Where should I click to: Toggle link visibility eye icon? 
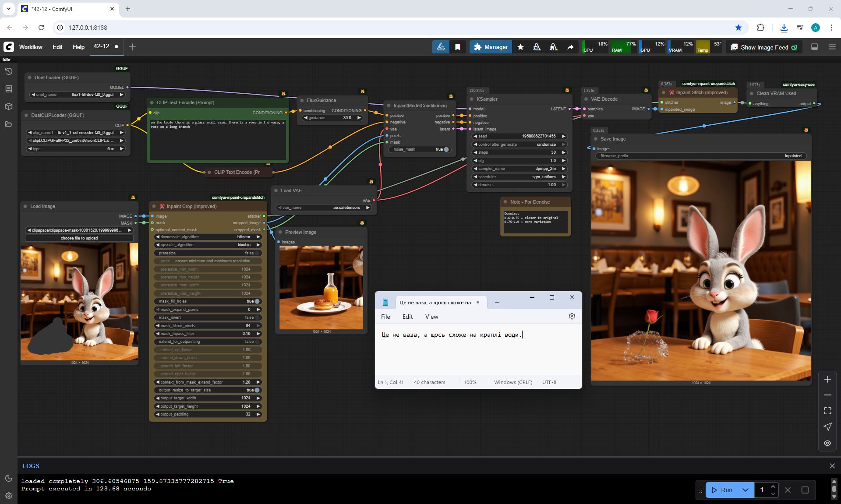coord(827,443)
